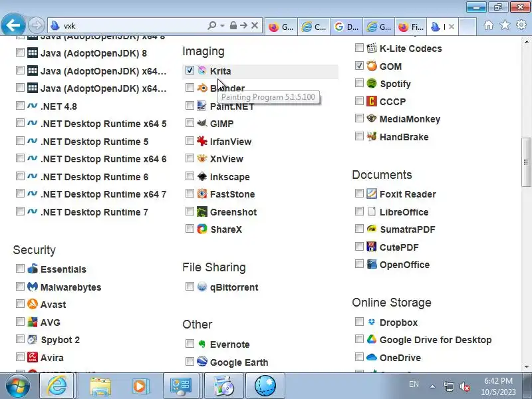Enable the LibreOffice checkbox
This screenshot has height=399, width=532.
pyautogui.click(x=359, y=211)
